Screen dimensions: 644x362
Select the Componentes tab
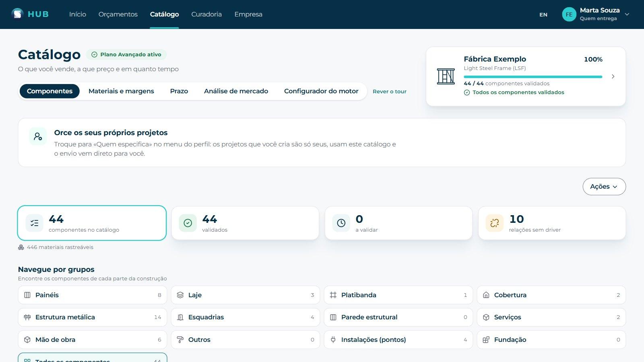(x=50, y=91)
